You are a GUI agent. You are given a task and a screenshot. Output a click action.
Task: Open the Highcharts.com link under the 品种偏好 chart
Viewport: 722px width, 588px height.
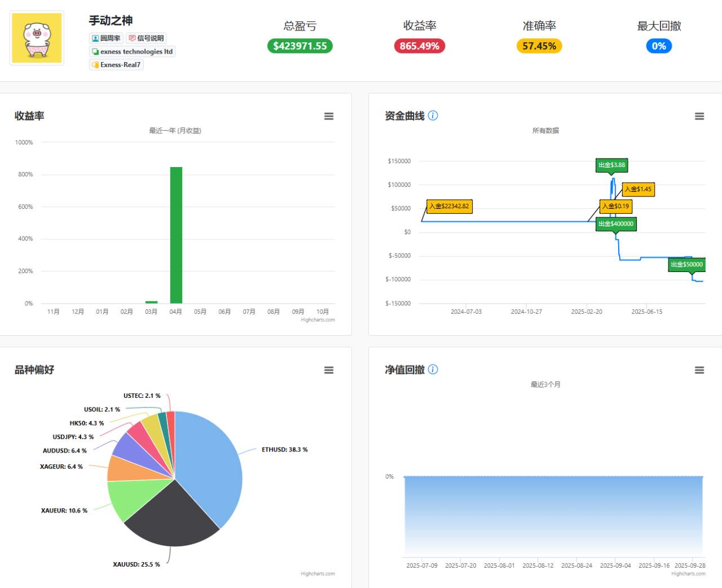click(318, 573)
